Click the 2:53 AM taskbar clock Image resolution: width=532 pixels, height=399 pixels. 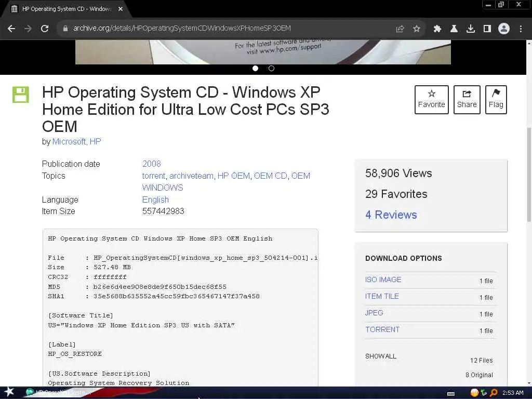(x=513, y=393)
